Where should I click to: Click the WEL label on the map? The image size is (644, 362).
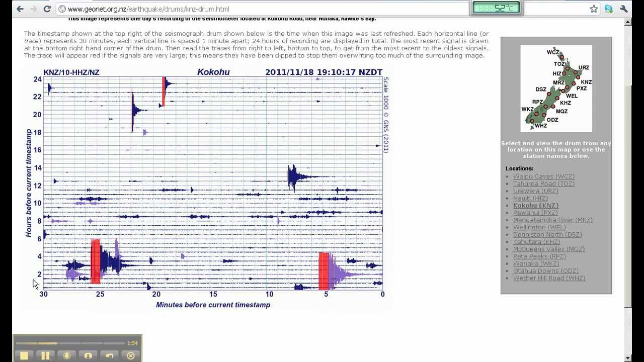point(572,96)
